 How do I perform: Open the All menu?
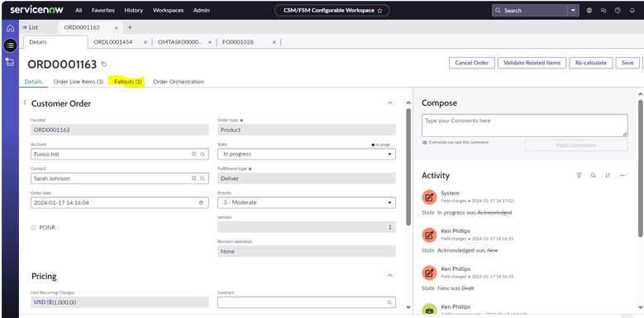[79, 10]
